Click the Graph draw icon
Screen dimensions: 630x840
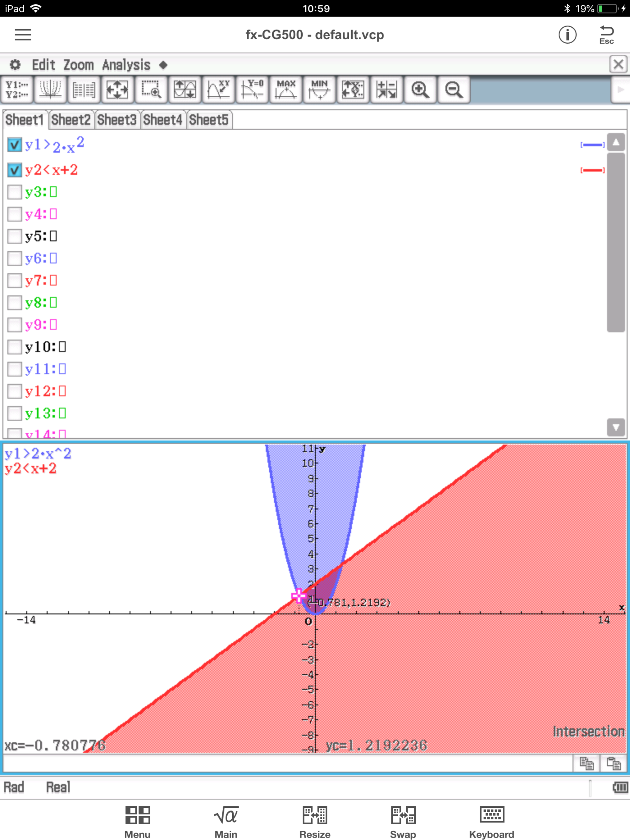coord(50,89)
